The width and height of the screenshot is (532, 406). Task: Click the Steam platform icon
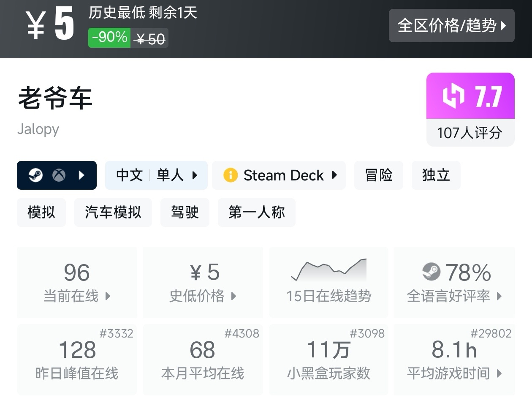36,175
